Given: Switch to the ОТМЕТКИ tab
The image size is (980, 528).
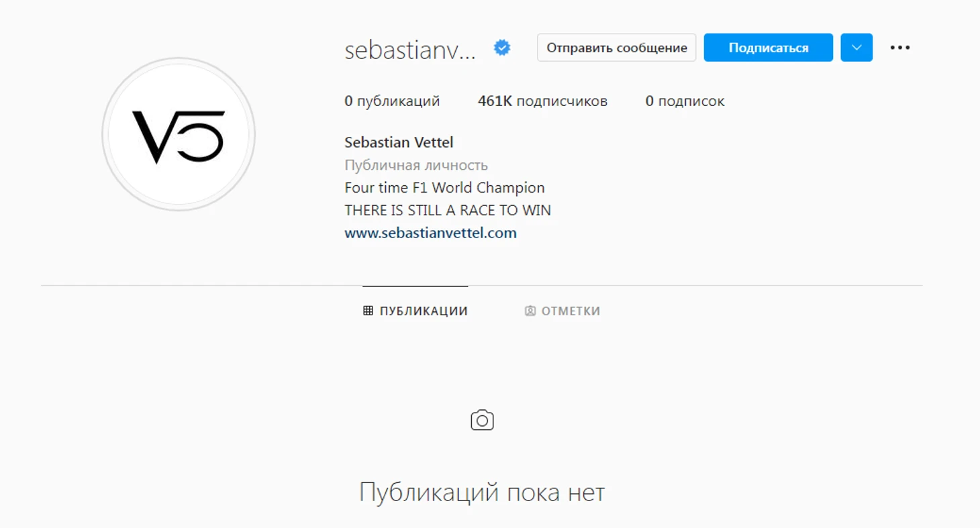Looking at the screenshot, I should tap(562, 311).
